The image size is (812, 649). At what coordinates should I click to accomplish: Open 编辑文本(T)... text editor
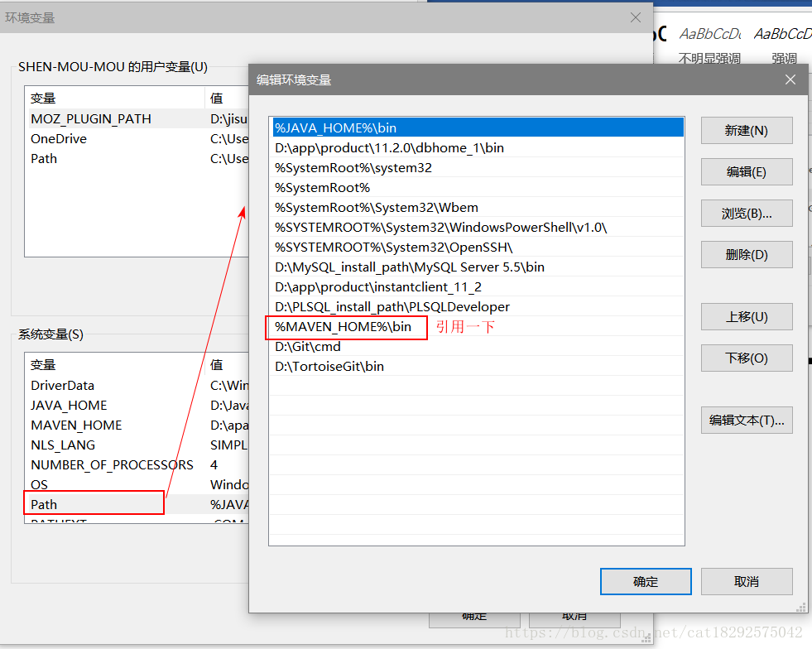pos(747,420)
